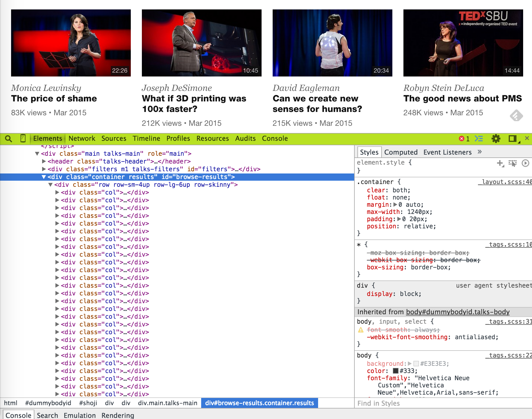Select the Styles sidebar tab
Viewport: 532px width, 419px height.
369,152
